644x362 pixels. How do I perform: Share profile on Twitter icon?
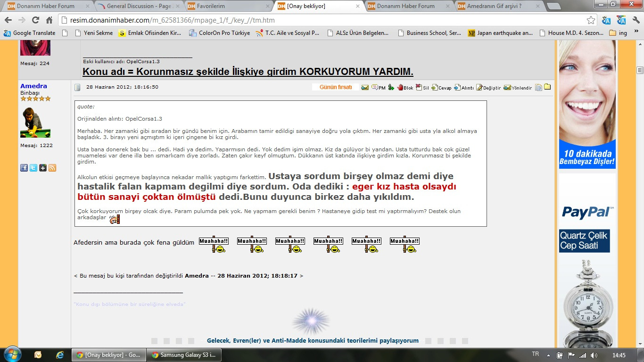click(33, 167)
